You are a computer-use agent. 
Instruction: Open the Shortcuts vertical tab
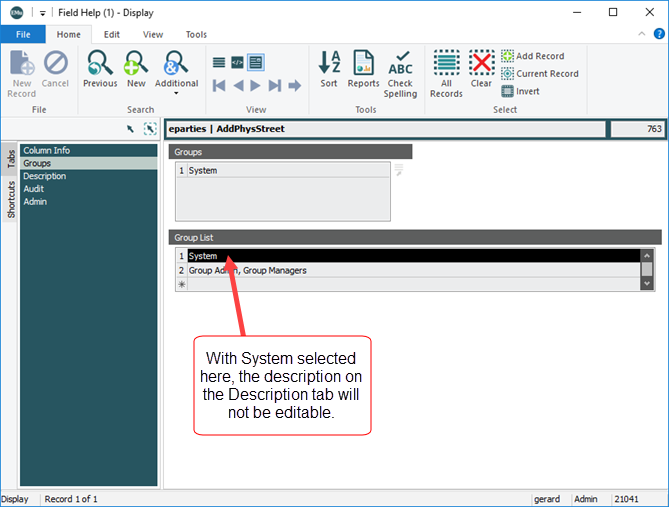tap(11, 200)
